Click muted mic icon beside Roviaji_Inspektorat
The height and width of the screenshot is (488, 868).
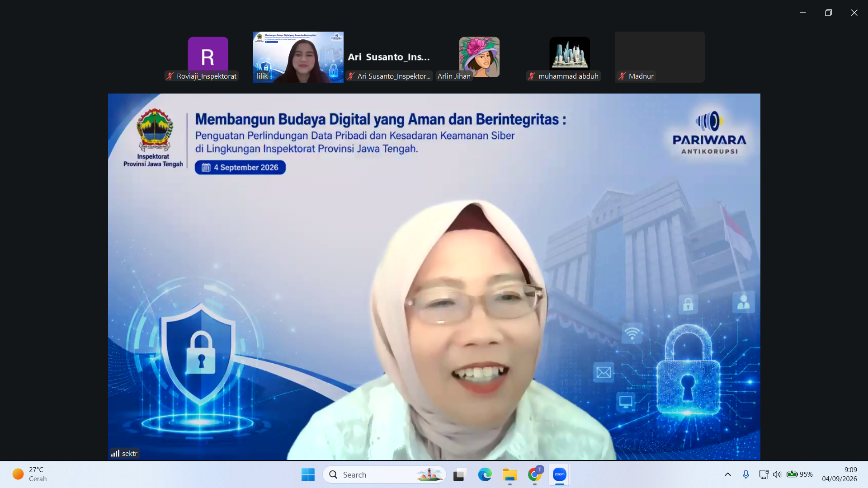(x=170, y=76)
